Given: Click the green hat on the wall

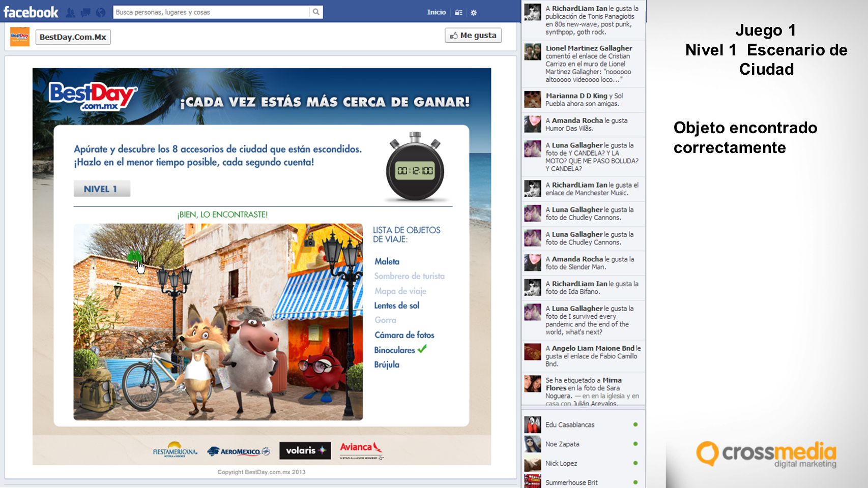Looking at the screenshot, I should (x=134, y=256).
